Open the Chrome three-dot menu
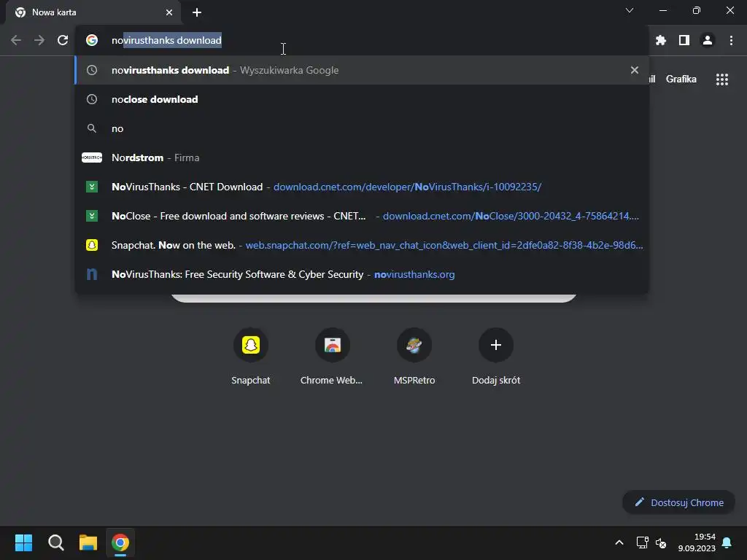This screenshot has width=747, height=560. 731,41
